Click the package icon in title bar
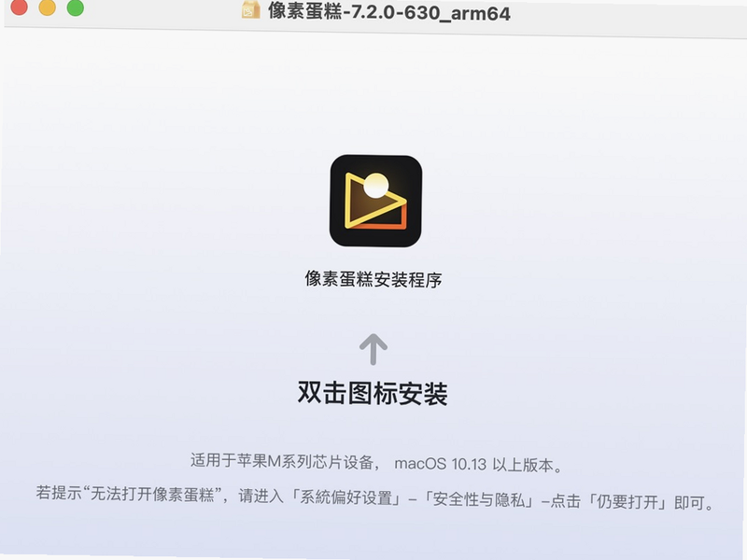This screenshot has height=560, width=747. [x=250, y=9]
